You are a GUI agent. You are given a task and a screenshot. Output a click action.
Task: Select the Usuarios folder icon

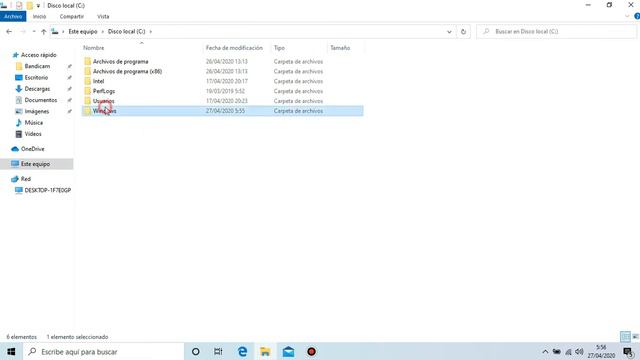(x=87, y=100)
